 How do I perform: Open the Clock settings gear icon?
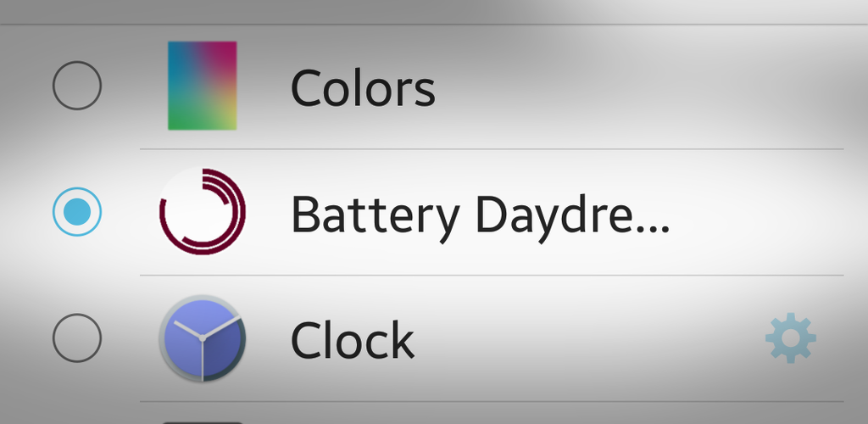point(791,338)
